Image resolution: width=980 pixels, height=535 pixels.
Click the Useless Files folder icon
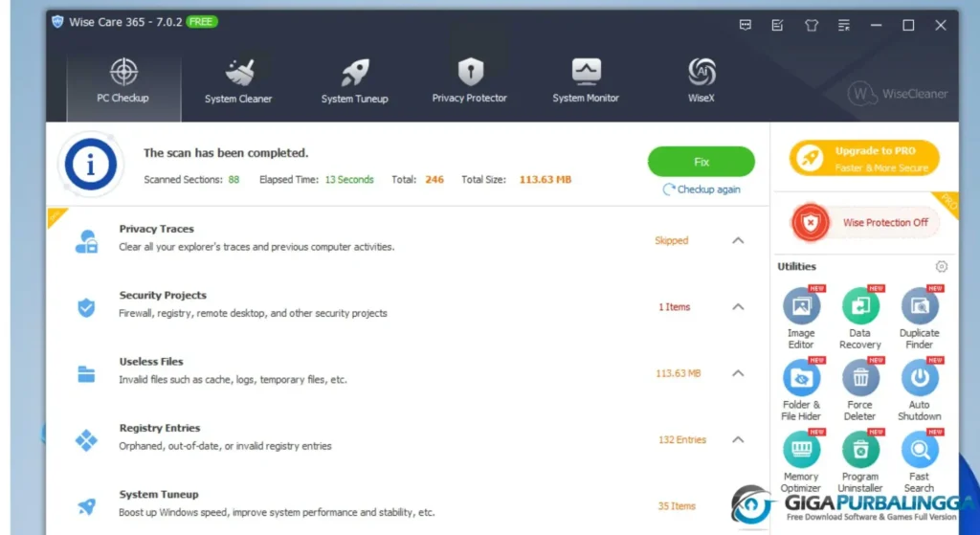(x=86, y=374)
